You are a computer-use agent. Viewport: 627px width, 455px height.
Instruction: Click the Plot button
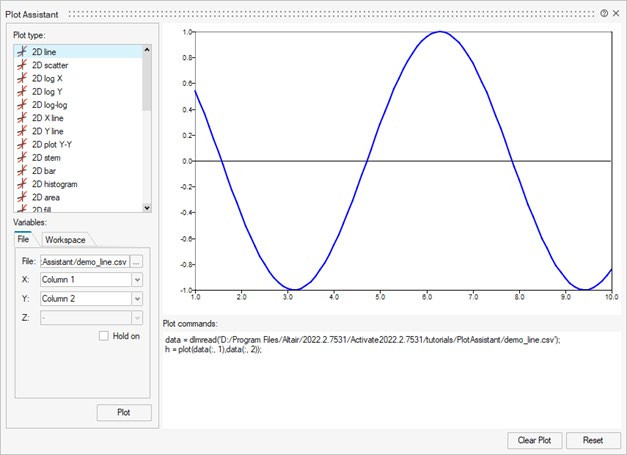124,413
